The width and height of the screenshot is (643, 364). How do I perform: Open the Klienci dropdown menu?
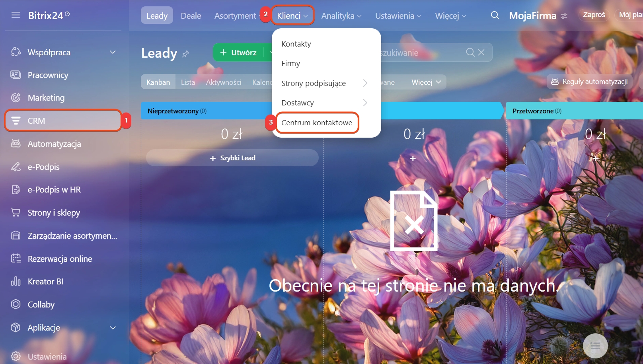[293, 16]
